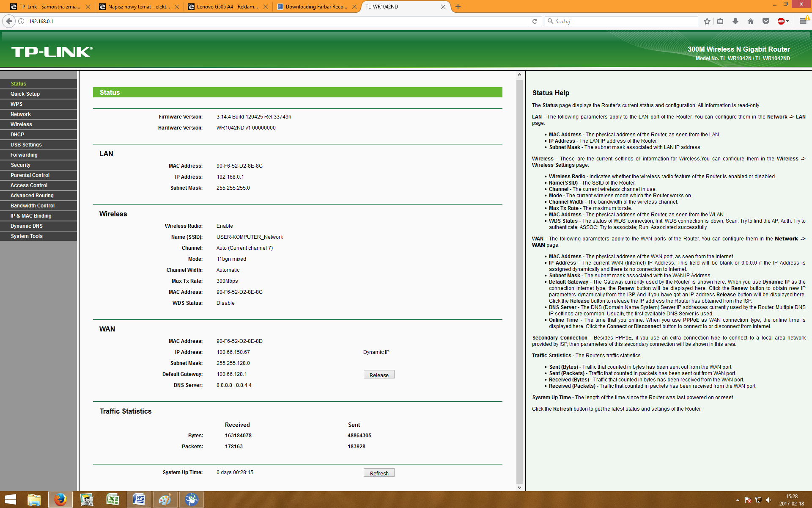Bookmark this page with the star icon
The image size is (812, 508).
tap(707, 21)
